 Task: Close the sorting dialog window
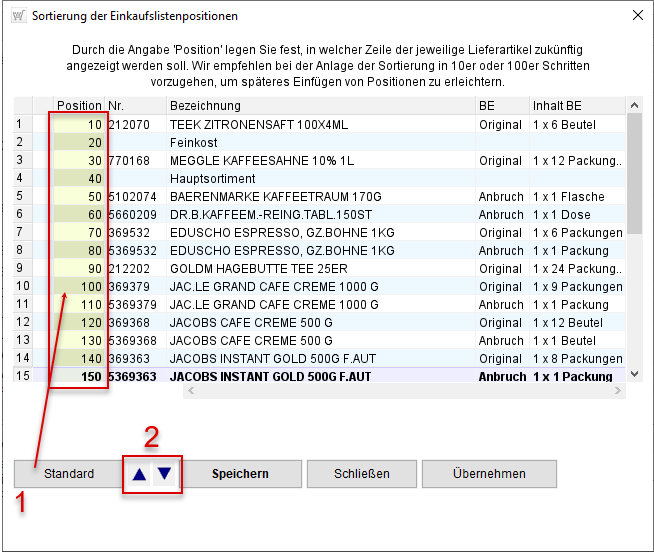click(x=638, y=16)
